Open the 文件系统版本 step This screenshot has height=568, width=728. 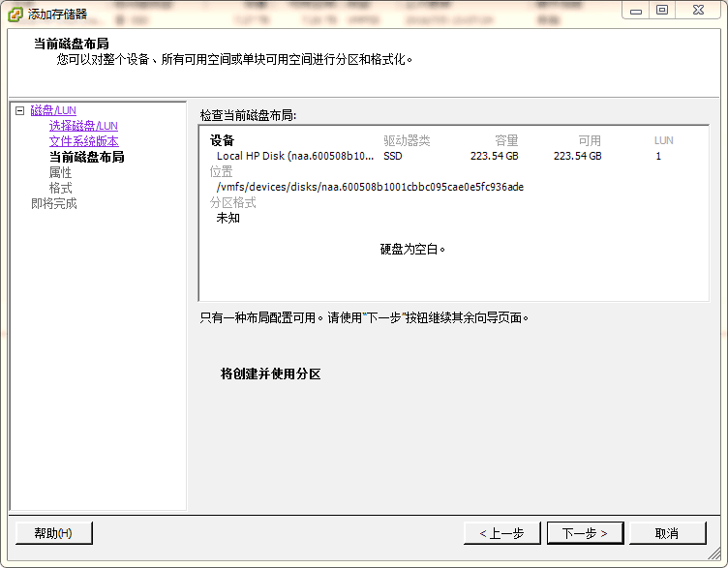click(x=83, y=141)
